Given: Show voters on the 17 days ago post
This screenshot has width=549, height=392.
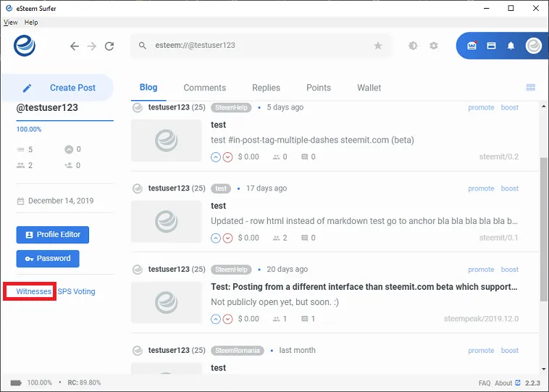Looking at the screenshot, I should tap(276, 238).
